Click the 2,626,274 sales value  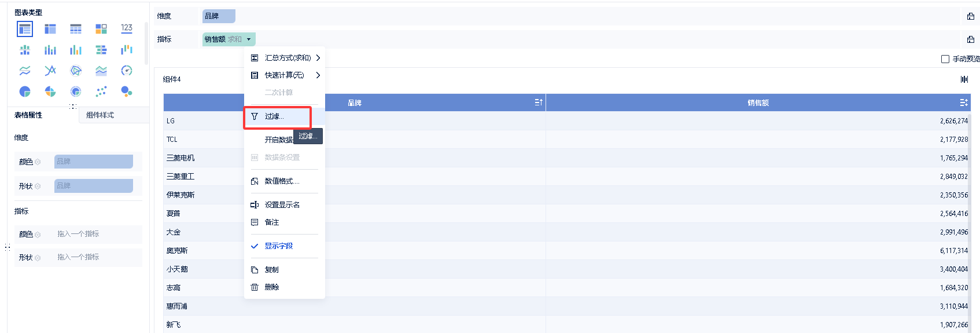tap(954, 121)
